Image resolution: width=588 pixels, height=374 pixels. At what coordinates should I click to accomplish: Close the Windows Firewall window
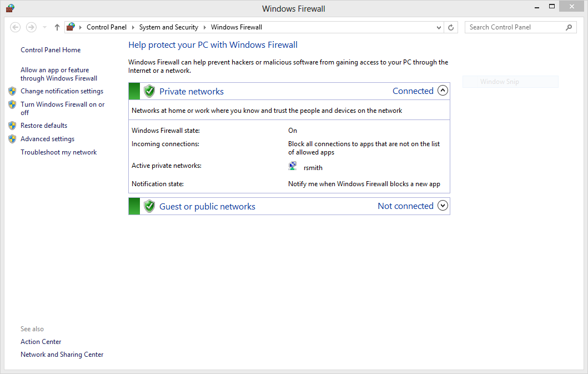571,6
